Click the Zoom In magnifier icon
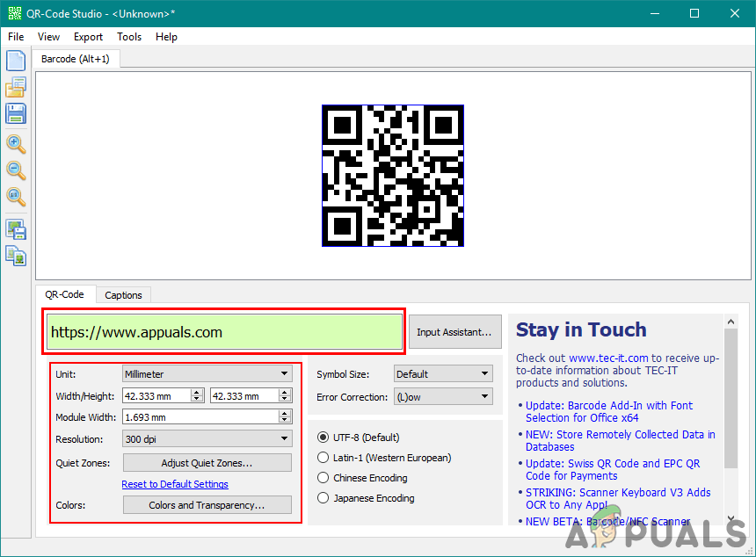This screenshot has height=557, width=756. tap(16, 143)
